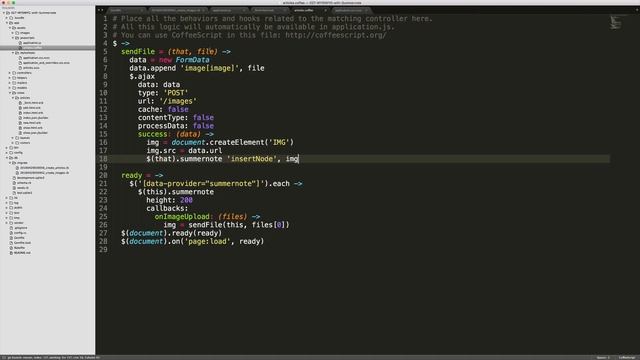
Task: Open index.html.erb in the sidebar
Action: [33, 113]
